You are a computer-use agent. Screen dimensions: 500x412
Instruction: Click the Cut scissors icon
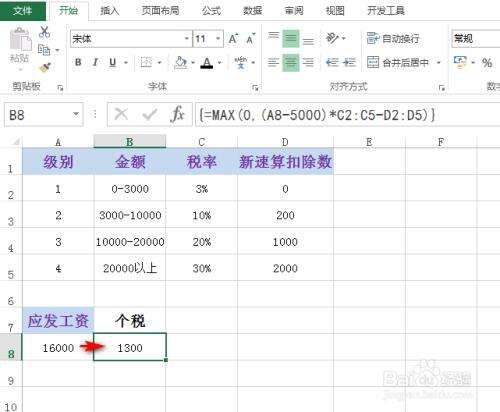(44, 32)
